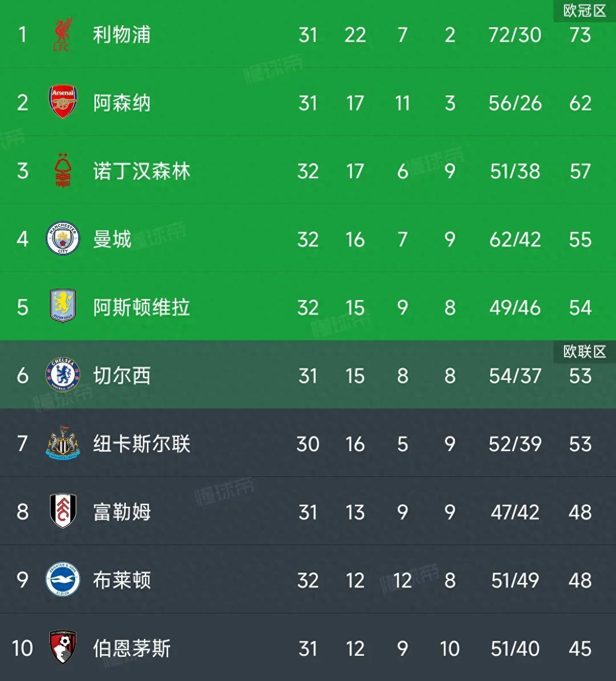Select the Newcastle United crest
Viewport: 616px width, 681px height.
tap(63, 443)
